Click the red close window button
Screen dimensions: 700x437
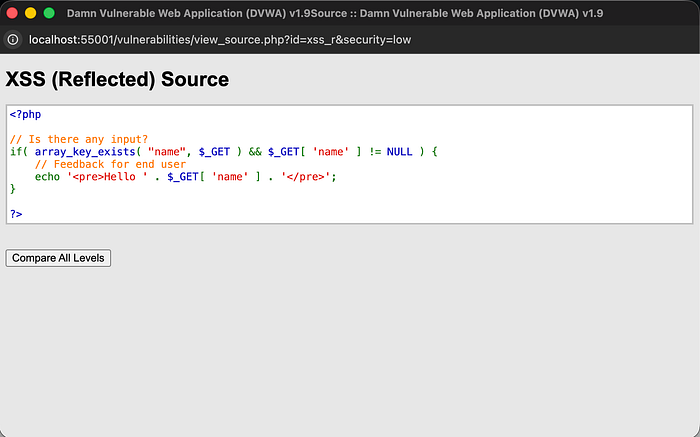[12, 13]
